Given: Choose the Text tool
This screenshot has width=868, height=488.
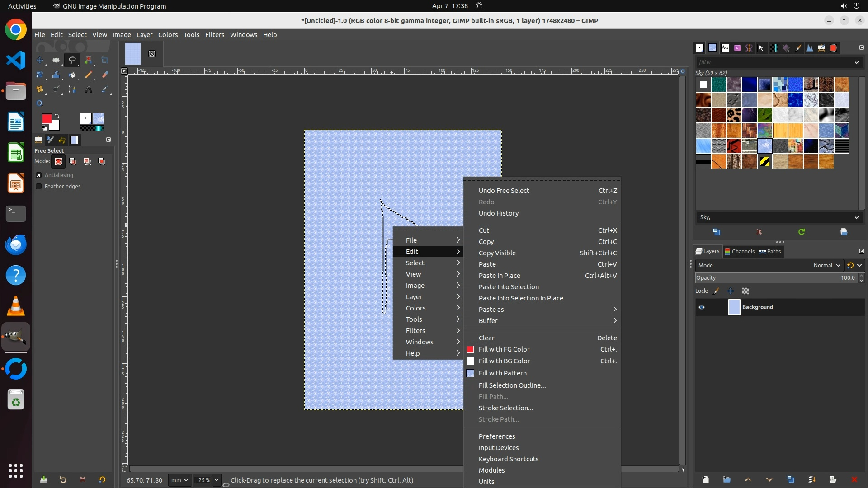Looking at the screenshot, I should click(x=89, y=89).
